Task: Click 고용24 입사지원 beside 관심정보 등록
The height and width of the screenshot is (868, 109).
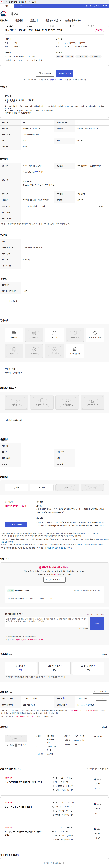Action: pos(65,73)
